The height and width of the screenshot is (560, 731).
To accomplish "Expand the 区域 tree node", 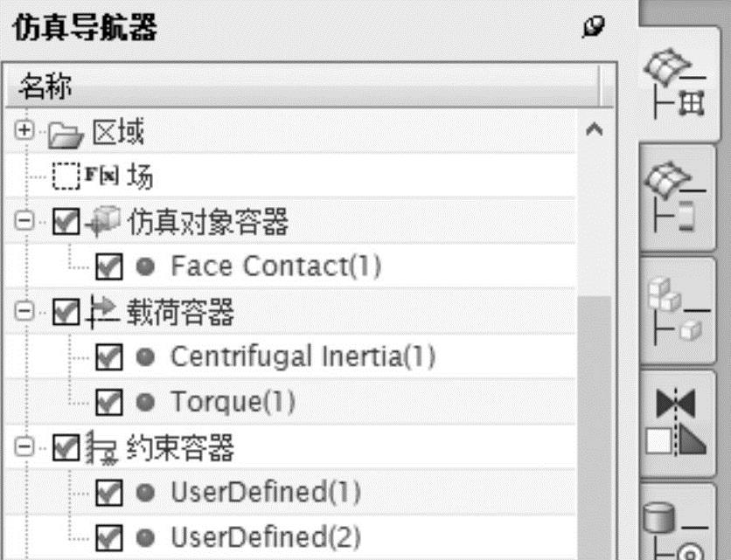I will click(x=24, y=132).
